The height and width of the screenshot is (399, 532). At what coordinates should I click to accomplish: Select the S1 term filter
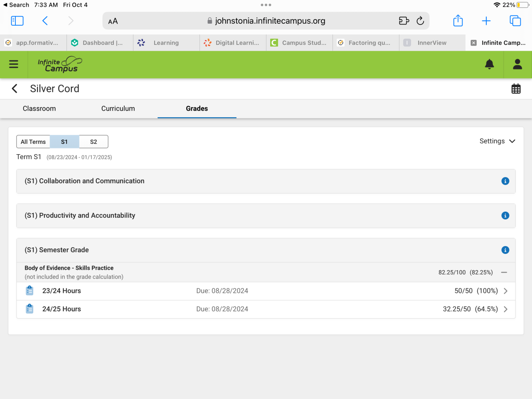tap(64, 142)
